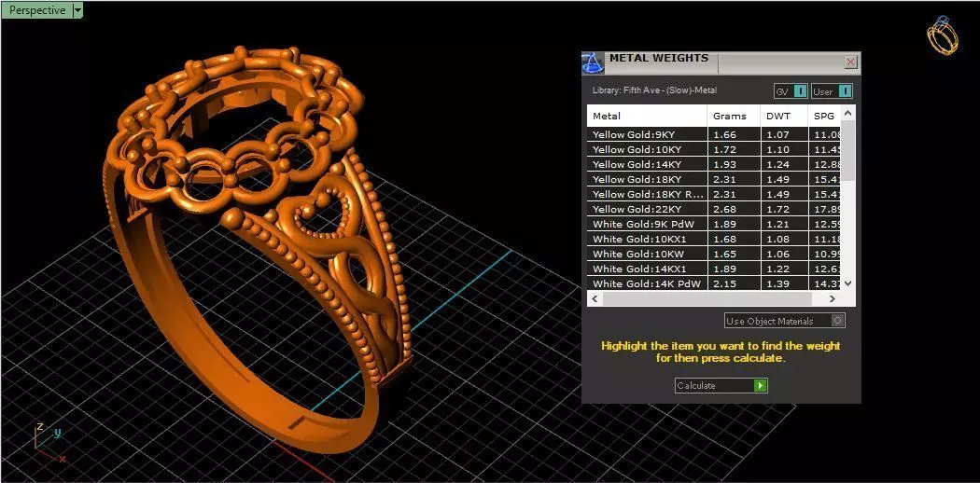This screenshot has width=980, height=483.
Task: Click the 2.68 grams value for 22KY
Action: [x=725, y=209]
